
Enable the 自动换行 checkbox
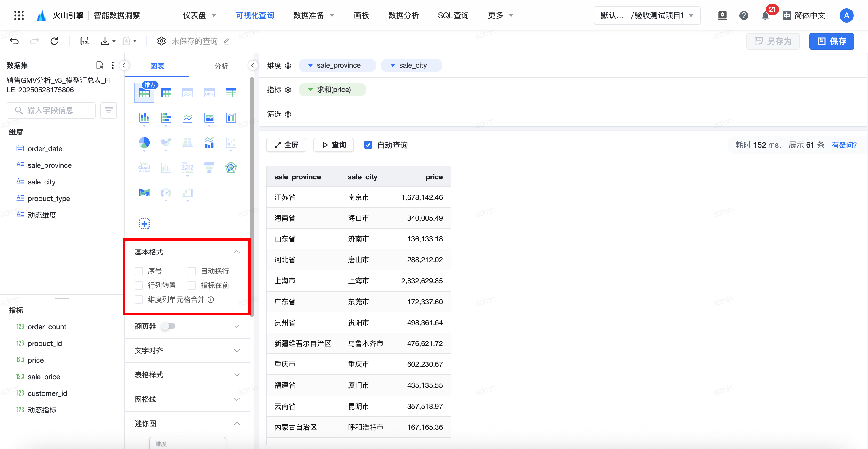pos(192,271)
